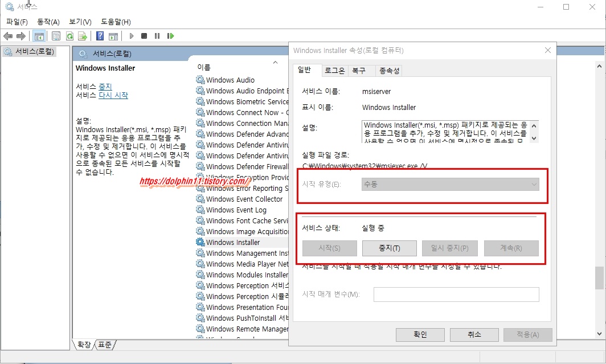This screenshot has height=364, width=606.
Task: Click the 시작(S) button
Action: pyautogui.click(x=329, y=248)
